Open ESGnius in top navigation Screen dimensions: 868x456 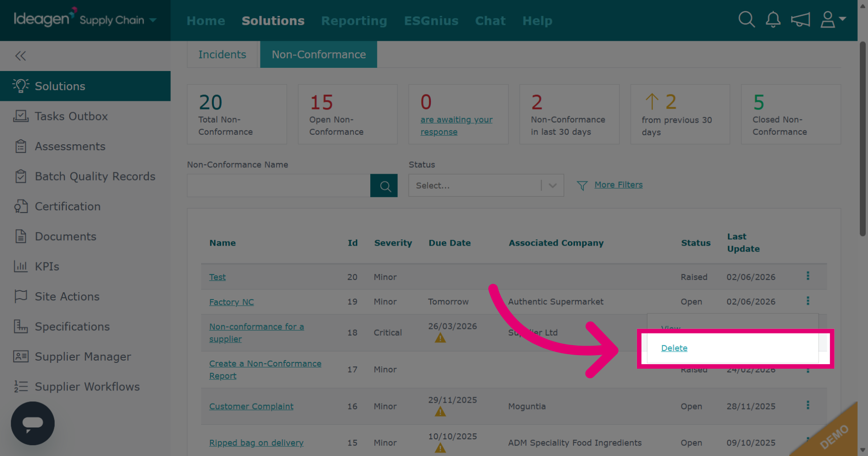click(x=431, y=21)
